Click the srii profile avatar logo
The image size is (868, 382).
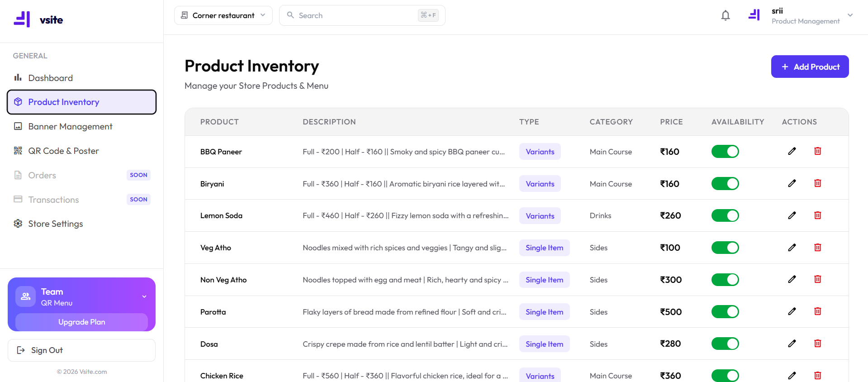[x=754, y=15]
